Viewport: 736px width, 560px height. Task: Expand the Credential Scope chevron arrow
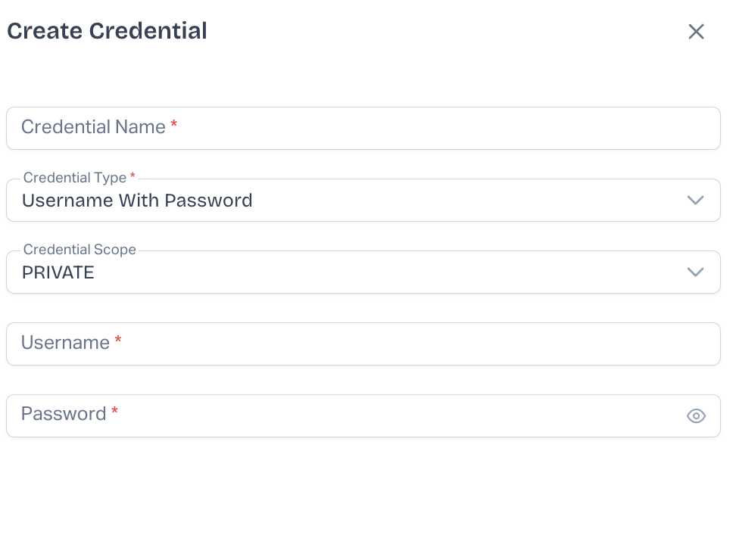coord(695,272)
